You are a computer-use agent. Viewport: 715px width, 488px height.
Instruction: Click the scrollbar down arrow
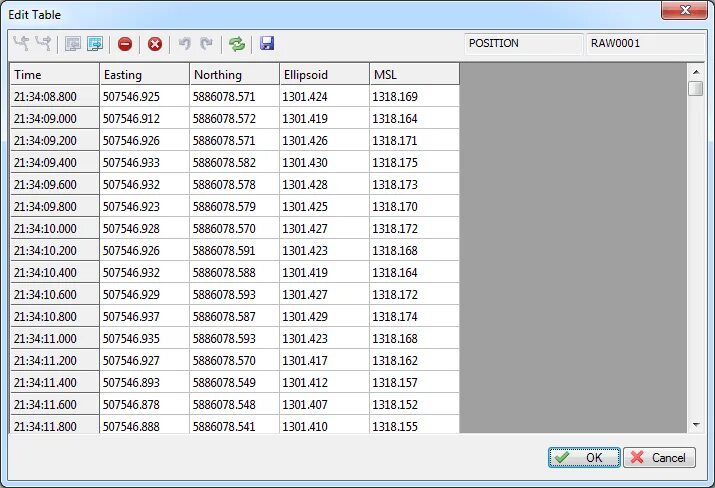point(696,425)
